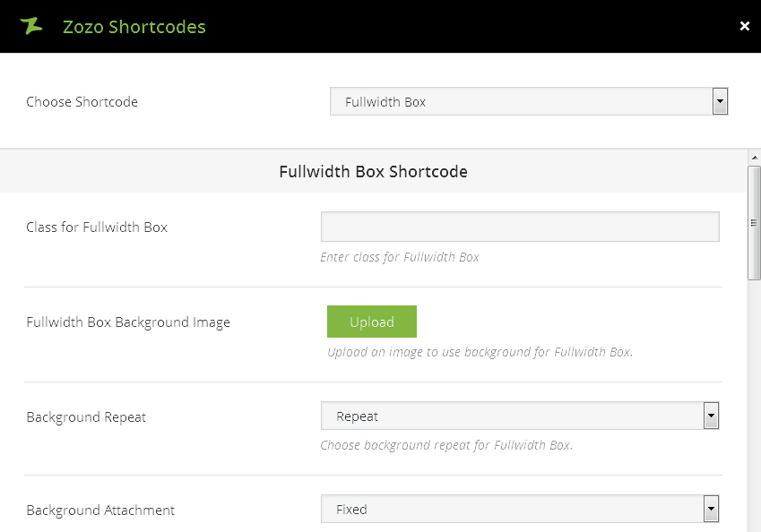The width and height of the screenshot is (761, 532).
Task: Open the Choose Shortcode dropdown showing Fullwidth Box
Action: 529,102
